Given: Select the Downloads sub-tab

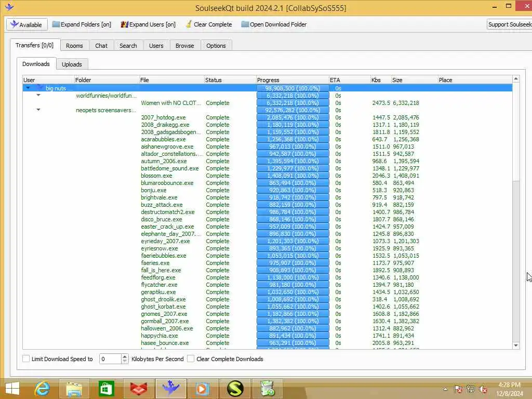Looking at the screenshot, I should click(x=36, y=64).
